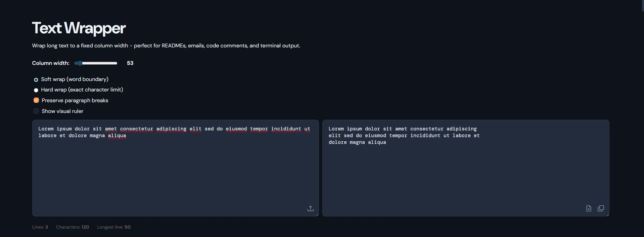
Task: Click inside the Lorem ipsum input text area
Action: (x=176, y=168)
